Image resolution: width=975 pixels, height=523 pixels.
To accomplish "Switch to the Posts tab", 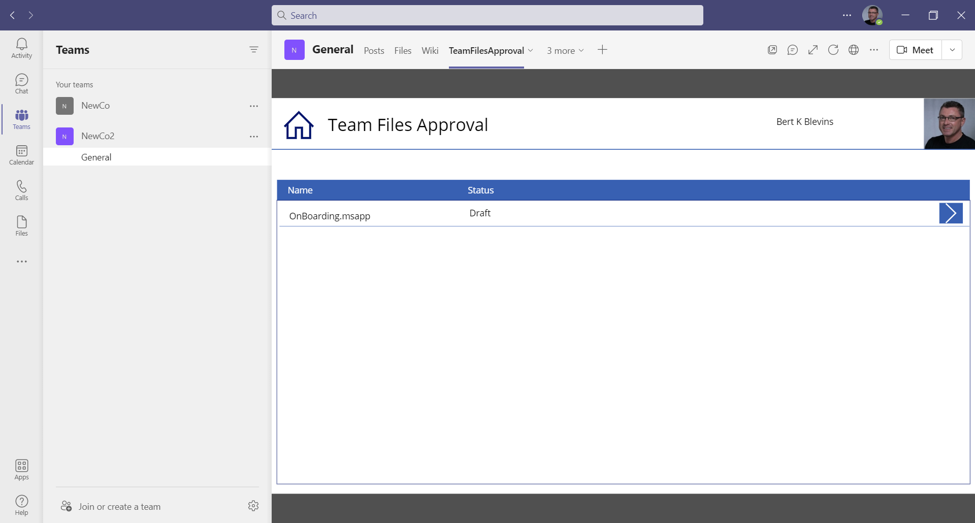I will pos(374,51).
